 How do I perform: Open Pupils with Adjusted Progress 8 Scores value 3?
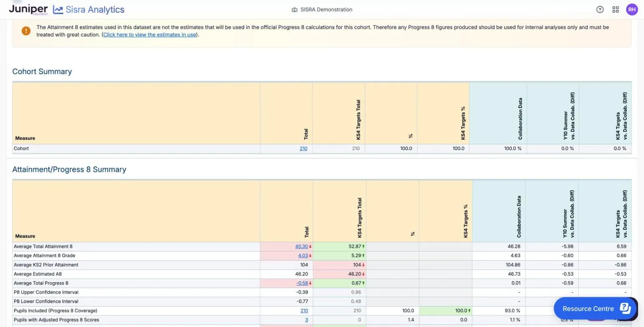coord(306,320)
